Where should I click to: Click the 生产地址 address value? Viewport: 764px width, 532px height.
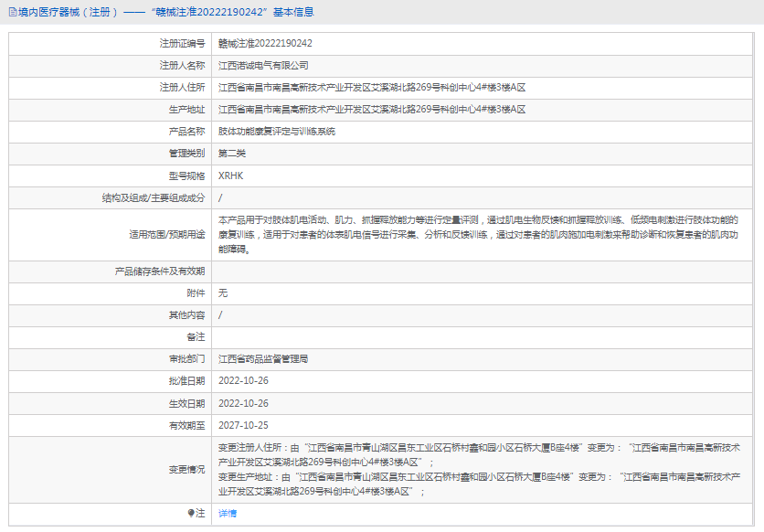tap(372, 110)
